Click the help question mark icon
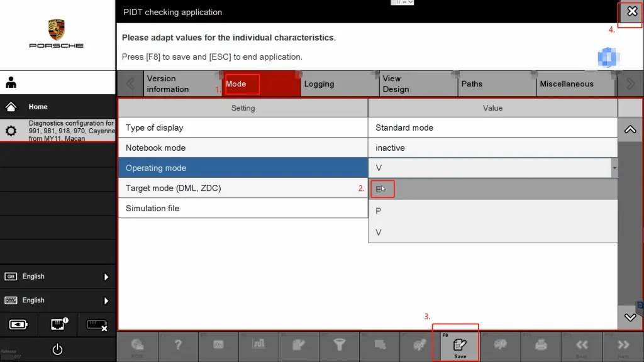Image resolution: width=644 pixels, height=362 pixels. 178,345
